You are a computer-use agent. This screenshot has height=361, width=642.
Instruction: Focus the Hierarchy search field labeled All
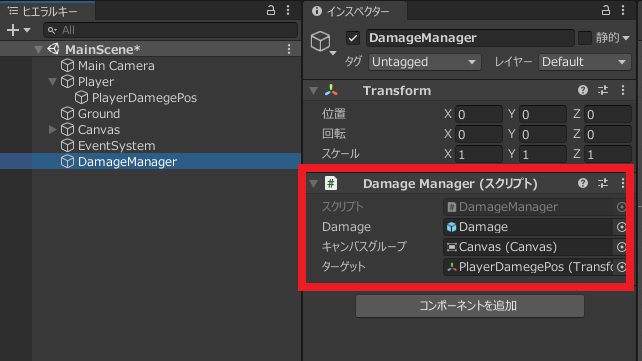[170, 30]
